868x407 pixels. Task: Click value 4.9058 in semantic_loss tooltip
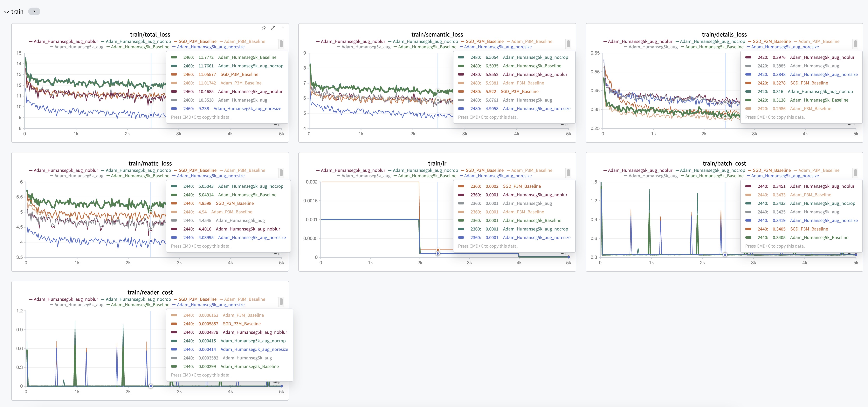coord(492,108)
